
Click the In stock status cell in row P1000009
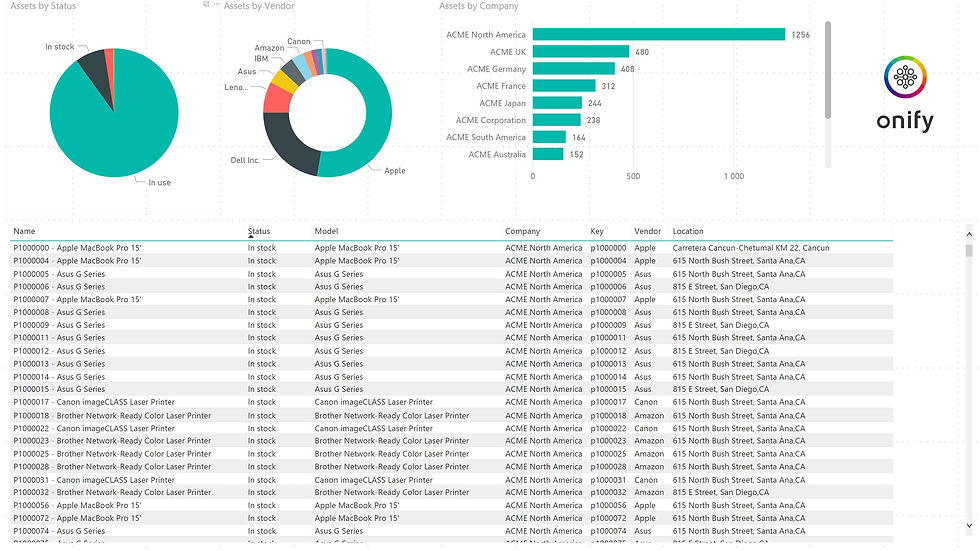point(261,325)
